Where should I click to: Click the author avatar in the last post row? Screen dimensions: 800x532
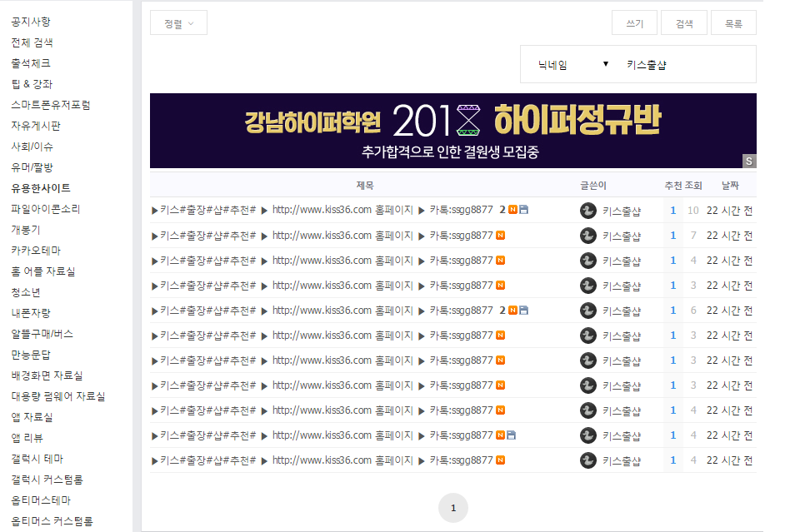point(587,460)
